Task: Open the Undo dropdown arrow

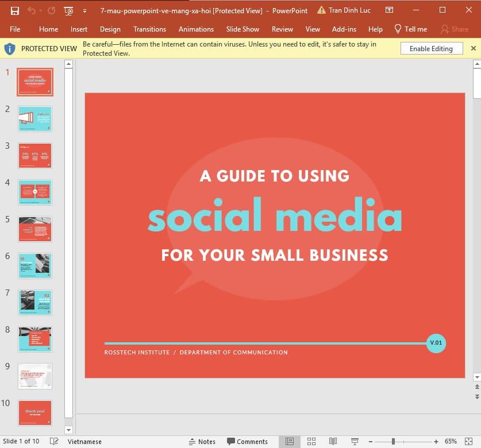Action: pyautogui.click(x=39, y=10)
